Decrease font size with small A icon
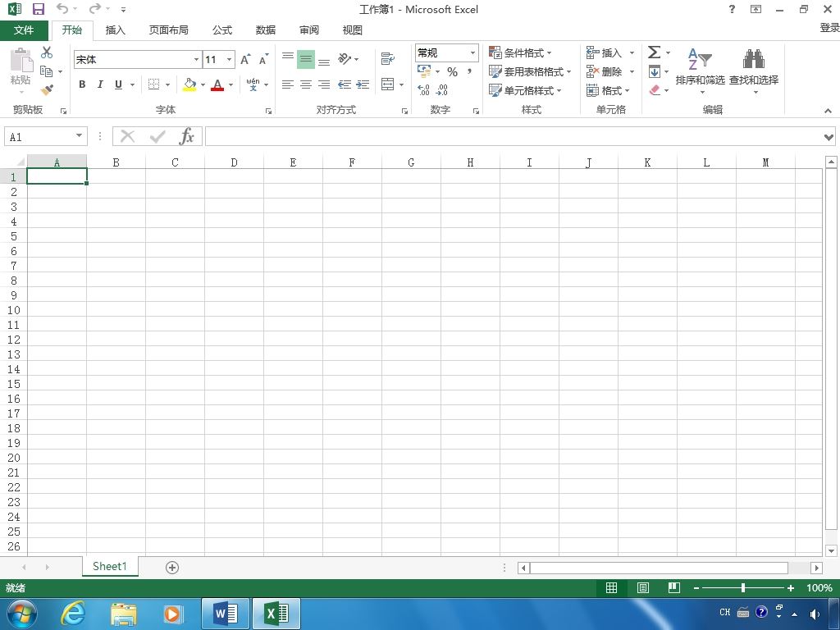 point(263,59)
